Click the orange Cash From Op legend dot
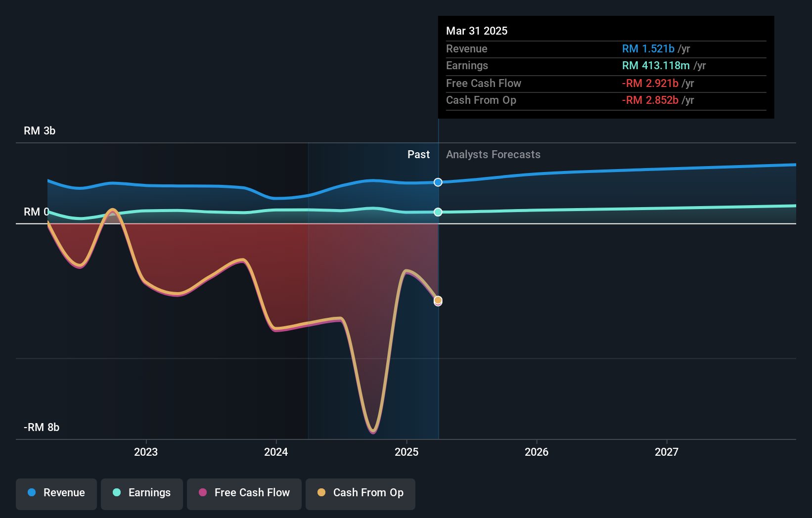Screen dimensions: 812x518 pos(321,492)
